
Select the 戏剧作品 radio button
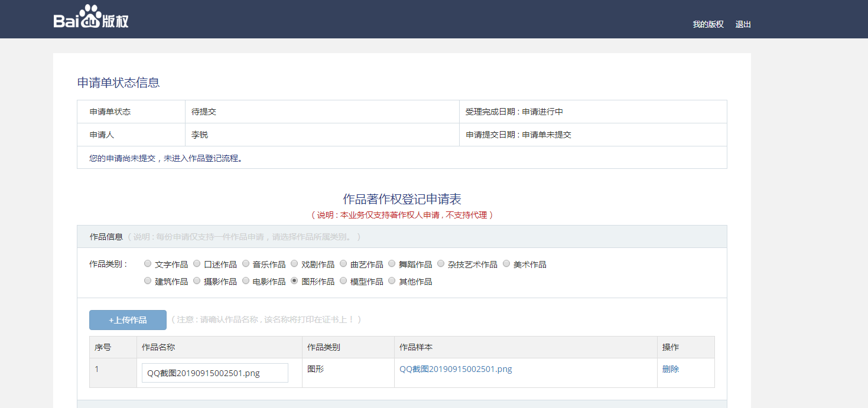click(294, 263)
